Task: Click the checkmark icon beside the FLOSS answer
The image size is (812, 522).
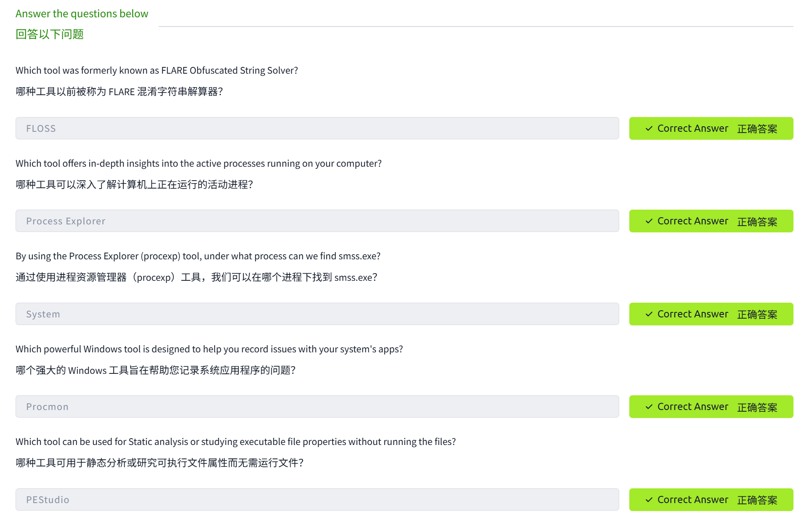Action: coord(649,128)
